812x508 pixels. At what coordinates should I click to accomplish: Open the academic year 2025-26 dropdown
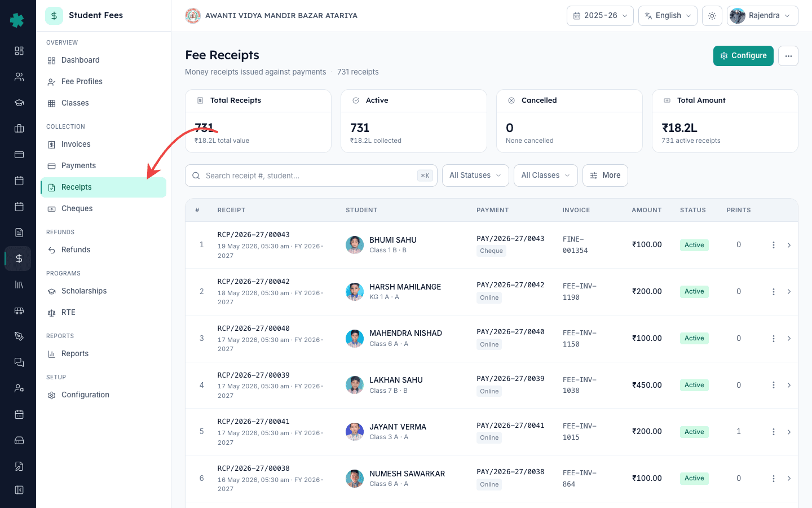click(x=600, y=16)
